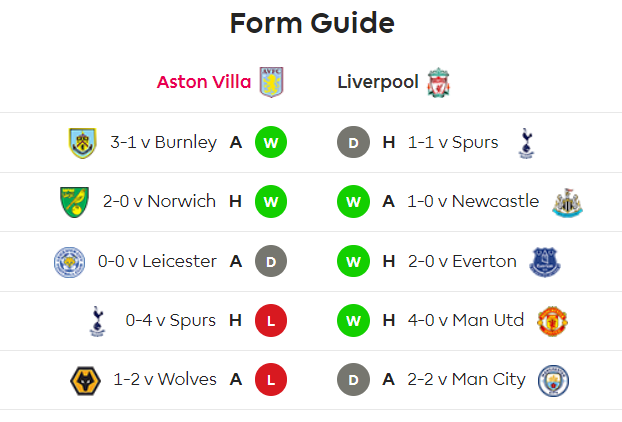Click the Leicester City fox badge
Viewport: 622px width, 422px height.
point(69,262)
